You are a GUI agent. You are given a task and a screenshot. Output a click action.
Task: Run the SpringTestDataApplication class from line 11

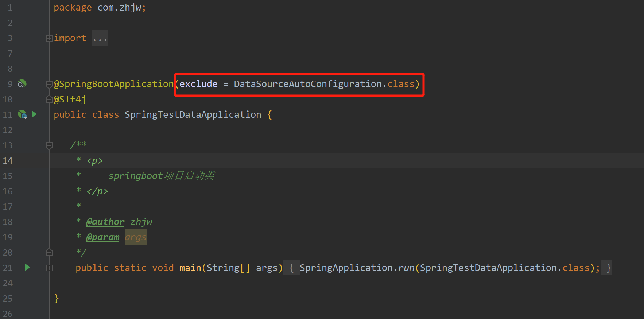34,114
